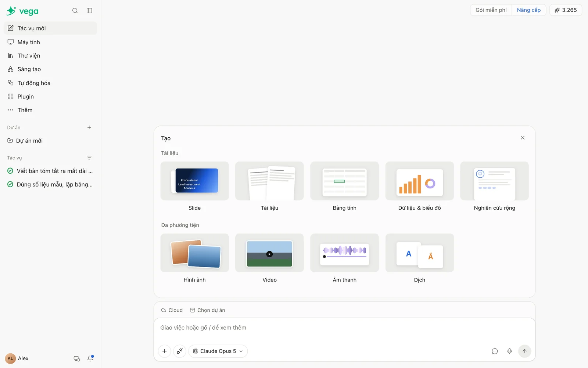Collapse the sidebar with the panel icon
The image size is (588, 368).
point(89,11)
